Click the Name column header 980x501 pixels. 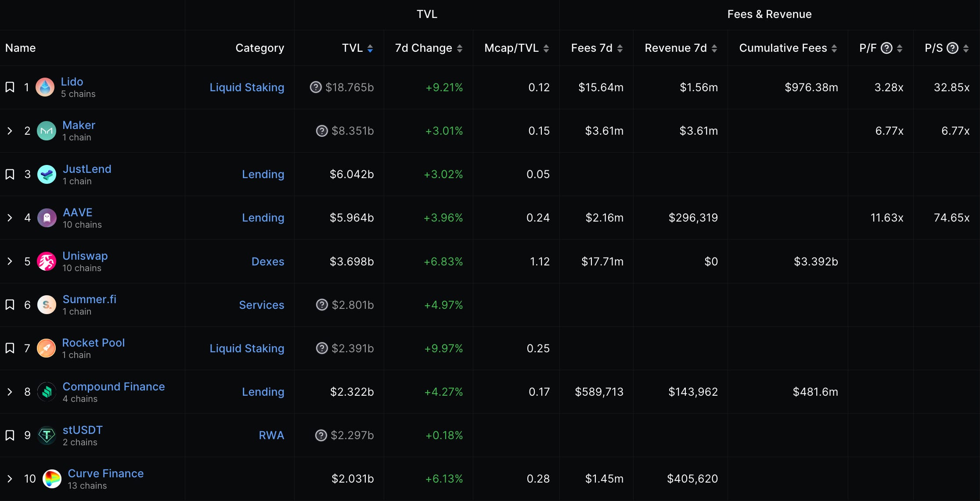(x=21, y=48)
